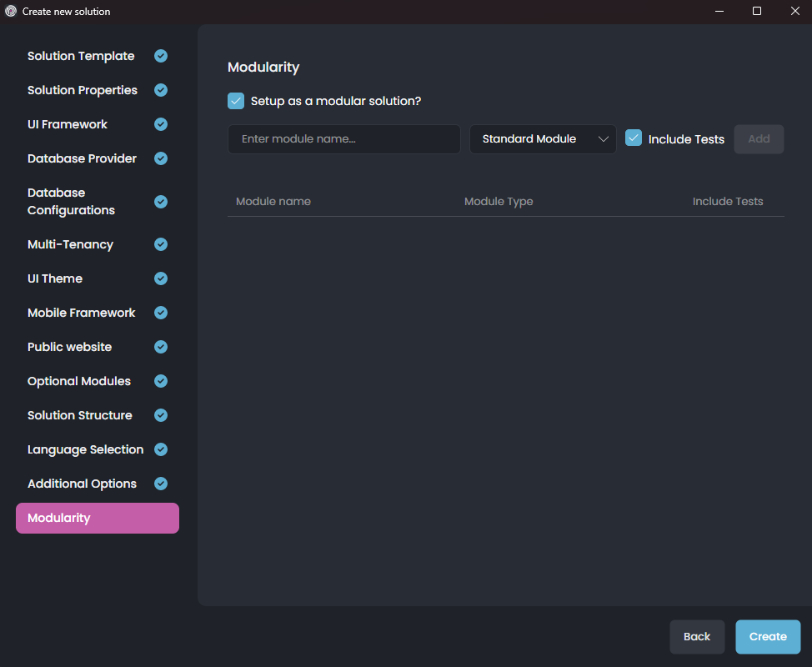The height and width of the screenshot is (667, 812).
Task: Switch to the Solution Properties step
Action: (82, 90)
